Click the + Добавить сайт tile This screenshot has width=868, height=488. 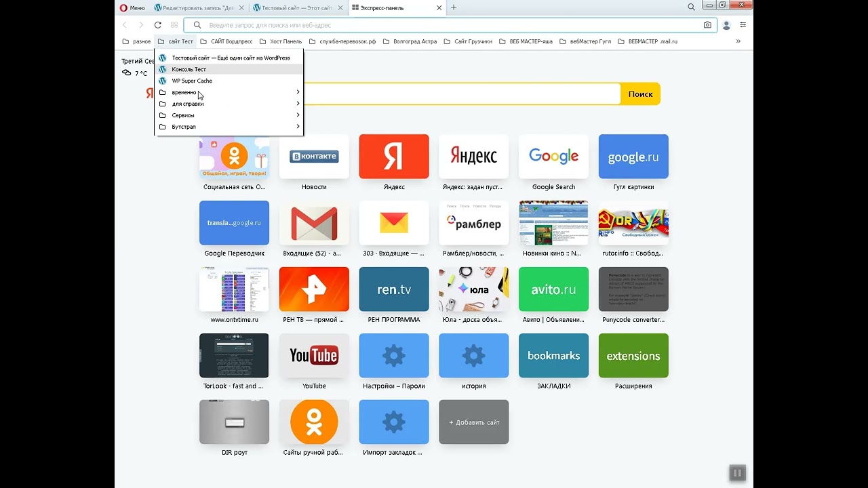(x=474, y=422)
